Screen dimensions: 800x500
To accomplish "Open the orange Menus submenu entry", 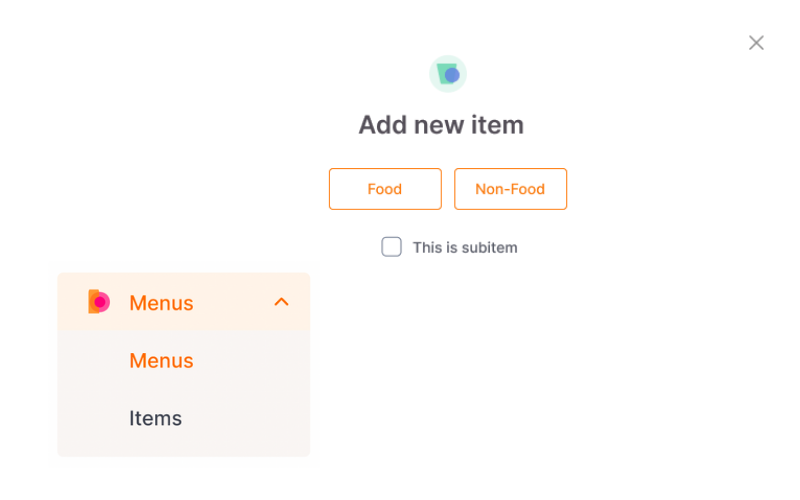I will (x=161, y=361).
